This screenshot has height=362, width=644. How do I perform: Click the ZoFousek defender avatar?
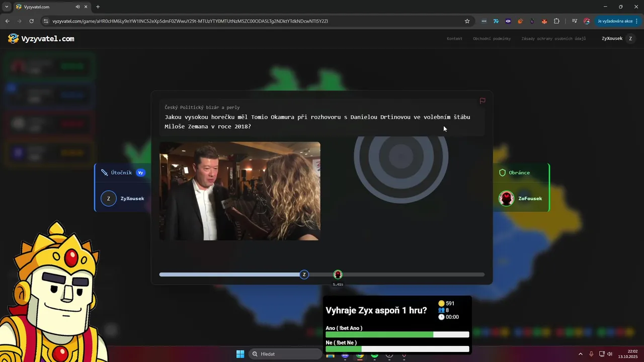pos(506,199)
